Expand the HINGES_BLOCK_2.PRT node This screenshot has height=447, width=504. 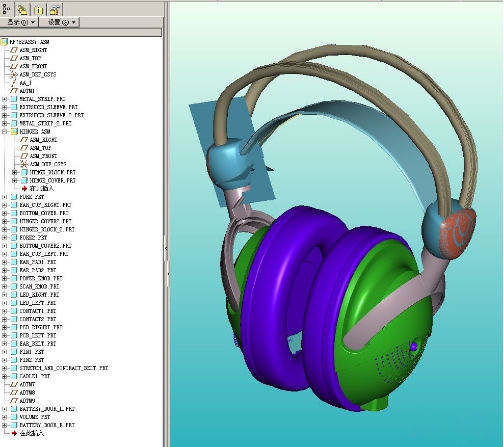tap(4, 229)
